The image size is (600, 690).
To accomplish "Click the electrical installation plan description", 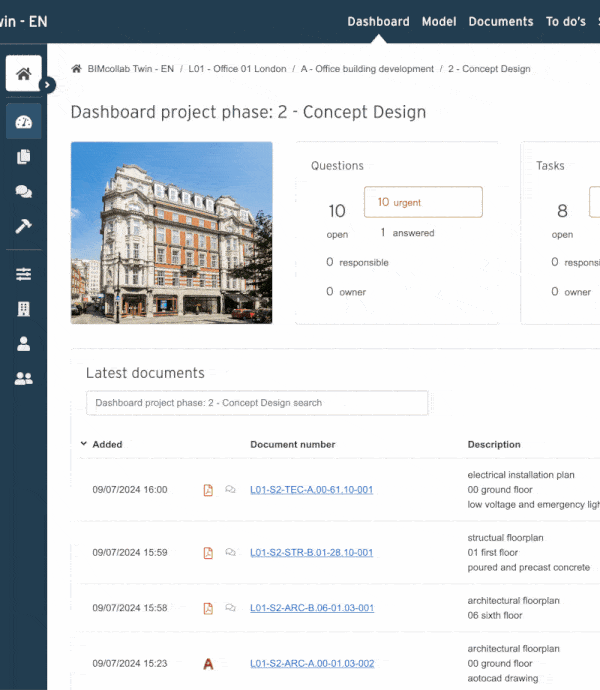I will 521,475.
